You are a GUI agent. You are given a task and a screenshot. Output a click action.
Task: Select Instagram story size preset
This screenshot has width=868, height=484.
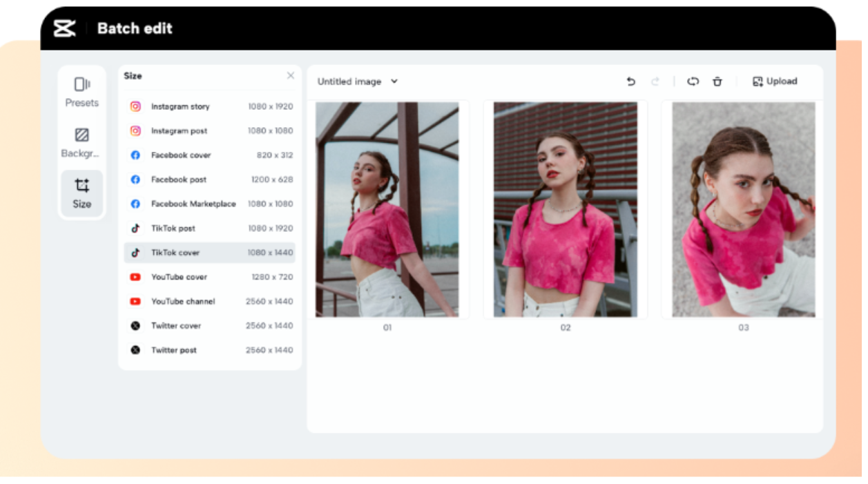click(x=210, y=106)
